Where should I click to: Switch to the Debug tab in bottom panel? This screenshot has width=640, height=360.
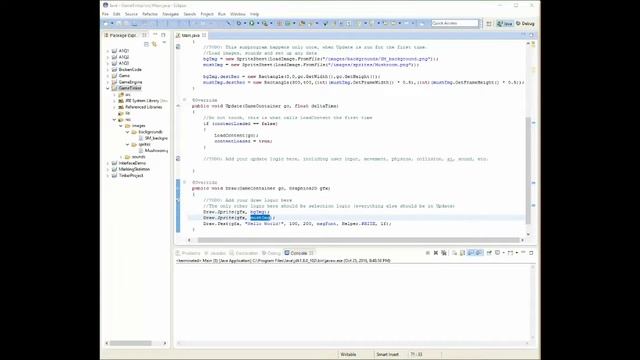point(271,253)
